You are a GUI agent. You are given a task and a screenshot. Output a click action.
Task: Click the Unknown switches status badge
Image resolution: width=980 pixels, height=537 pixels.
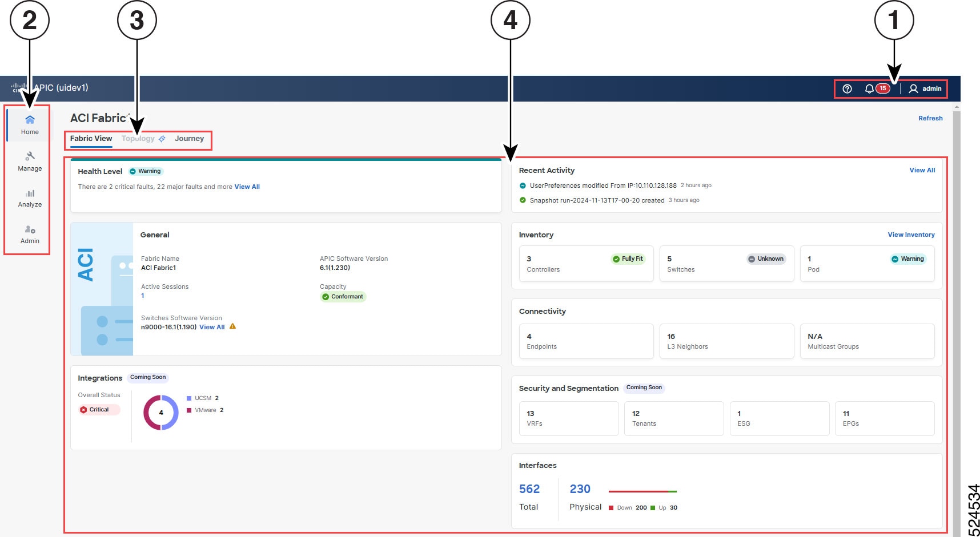(x=766, y=259)
